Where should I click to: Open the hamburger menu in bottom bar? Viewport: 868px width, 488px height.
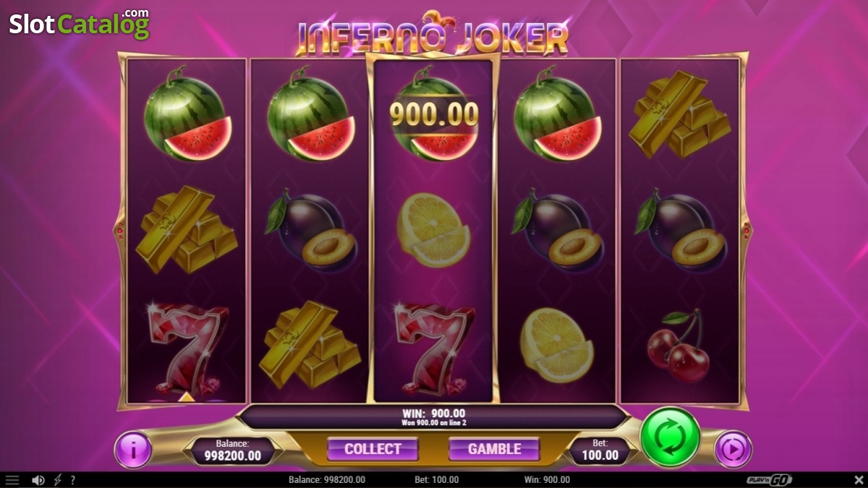[12, 480]
